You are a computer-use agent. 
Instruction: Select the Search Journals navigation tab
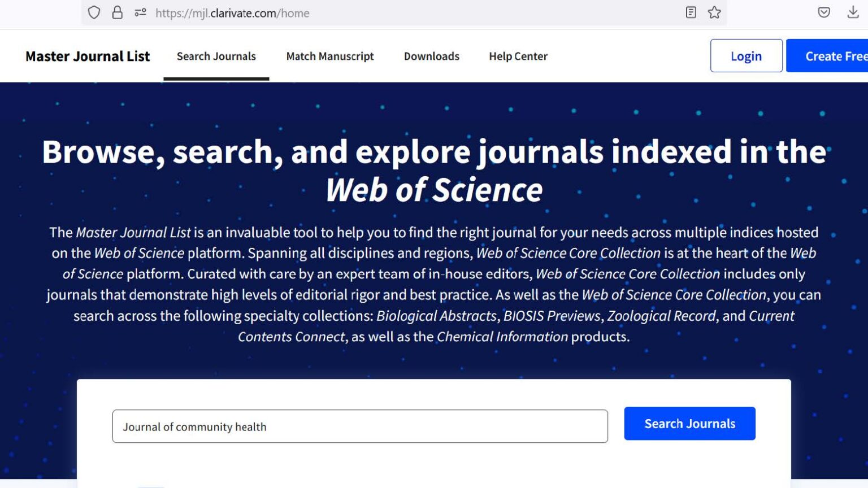point(216,56)
